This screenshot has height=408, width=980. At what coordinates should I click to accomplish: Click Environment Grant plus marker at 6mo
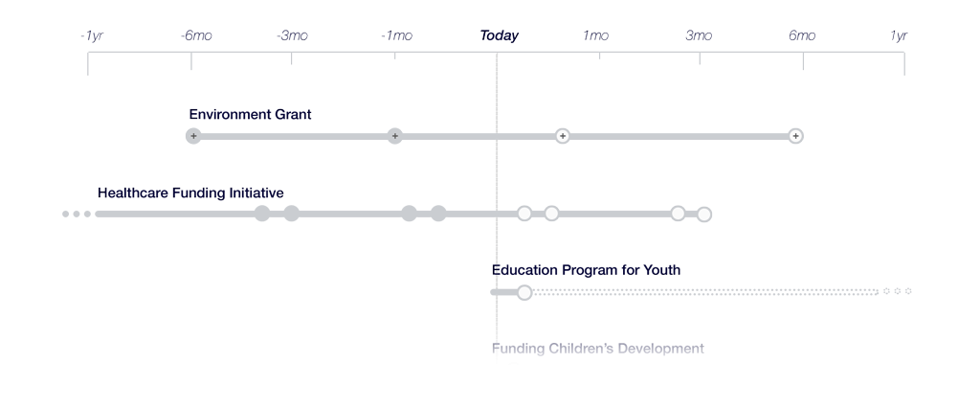click(x=795, y=136)
